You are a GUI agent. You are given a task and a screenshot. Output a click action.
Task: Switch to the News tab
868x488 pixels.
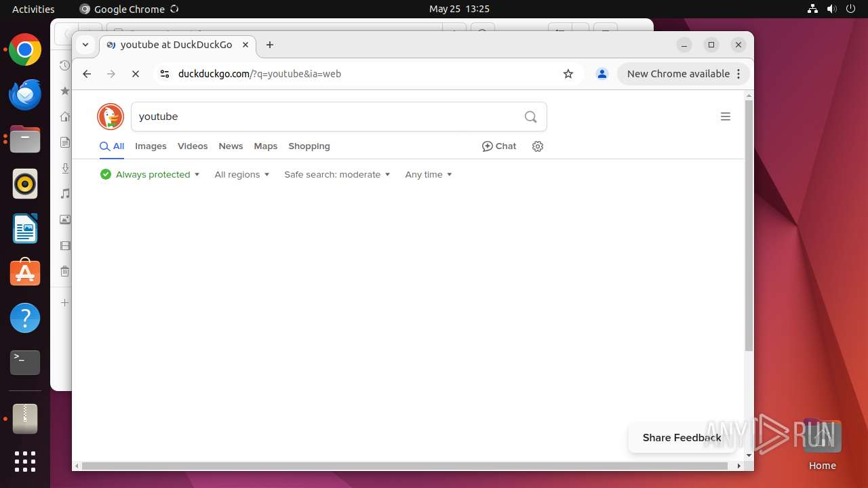pyautogui.click(x=231, y=146)
